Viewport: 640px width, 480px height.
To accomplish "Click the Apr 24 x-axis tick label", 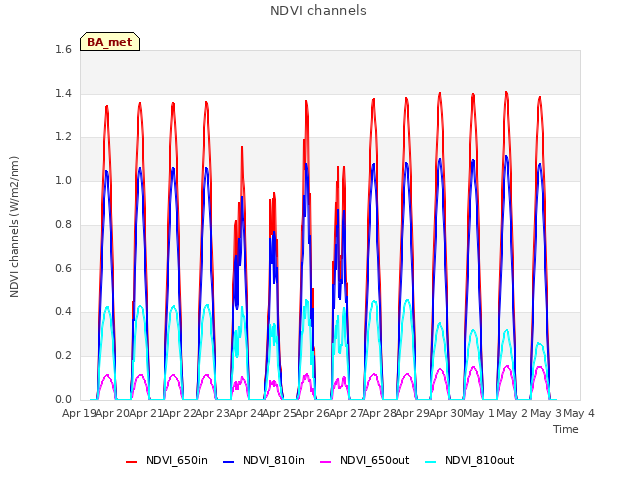I will point(246,413).
